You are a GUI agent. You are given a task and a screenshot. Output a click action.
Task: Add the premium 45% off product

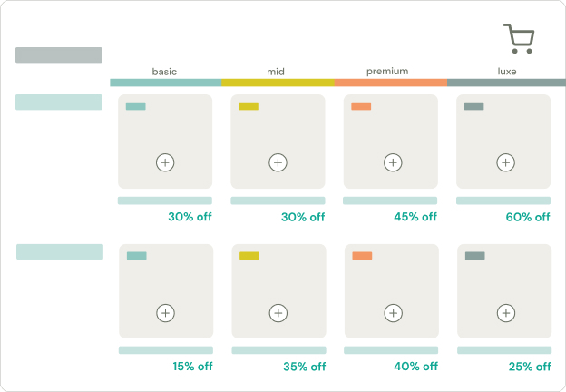tap(393, 162)
